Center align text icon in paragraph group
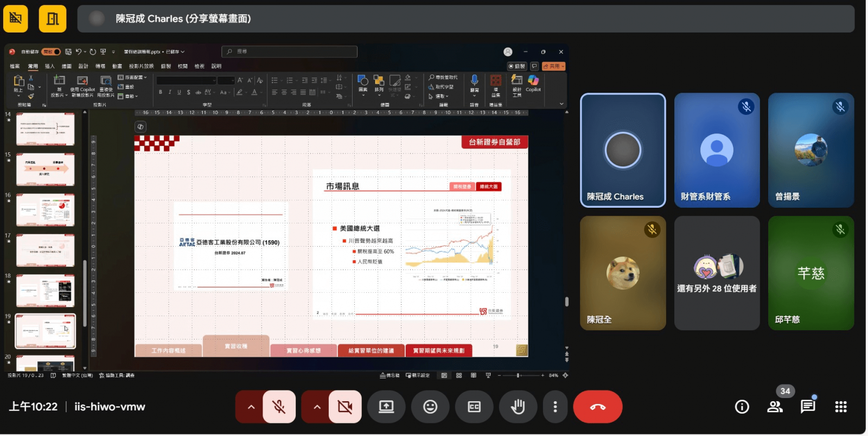The image size is (868, 436). coord(284,92)
